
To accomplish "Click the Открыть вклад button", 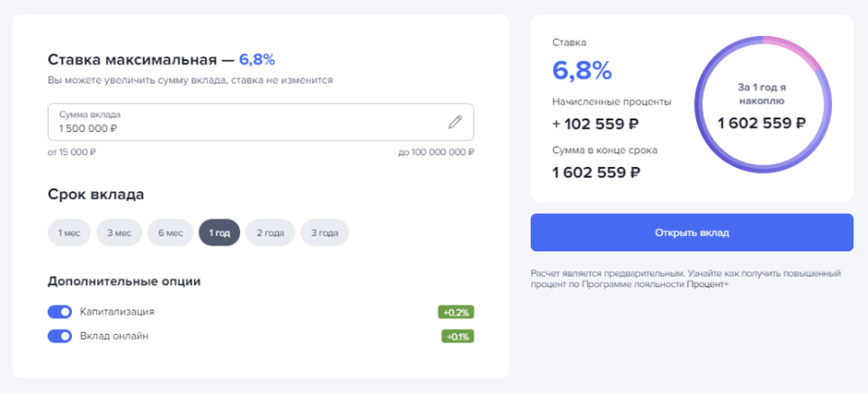I will coord(692,233).
